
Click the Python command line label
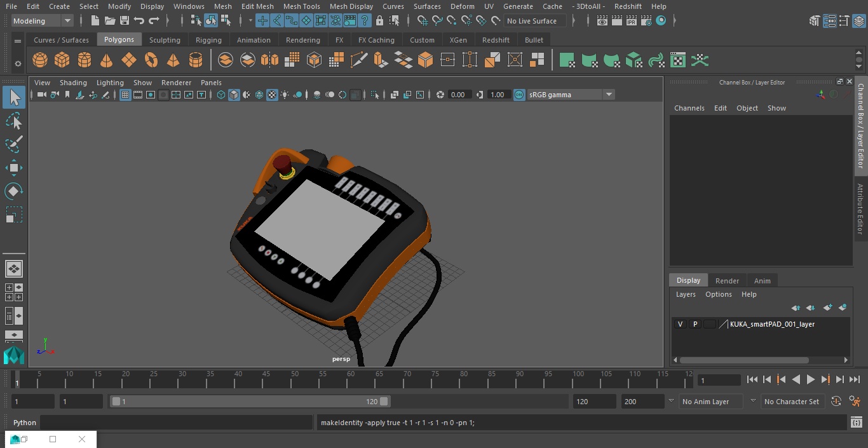tap(25, 423)
